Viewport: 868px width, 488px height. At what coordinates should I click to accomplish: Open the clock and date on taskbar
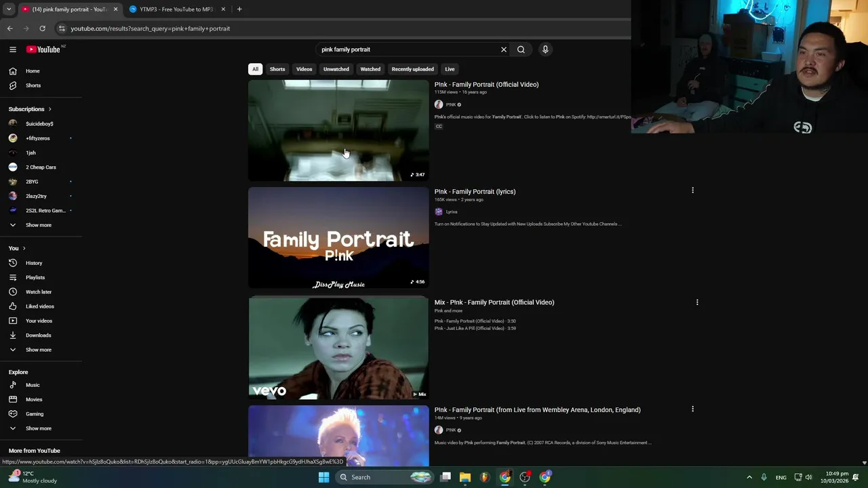837,477
